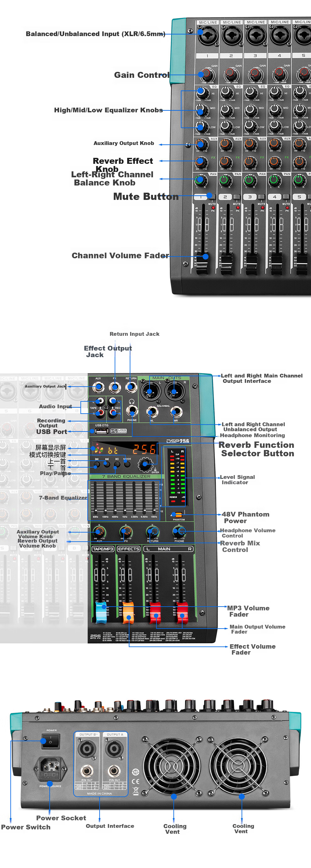This screenshot has width=311, height=868.
Task: Toggle the channel 4 mute button
Action: [x=286, y=197]
